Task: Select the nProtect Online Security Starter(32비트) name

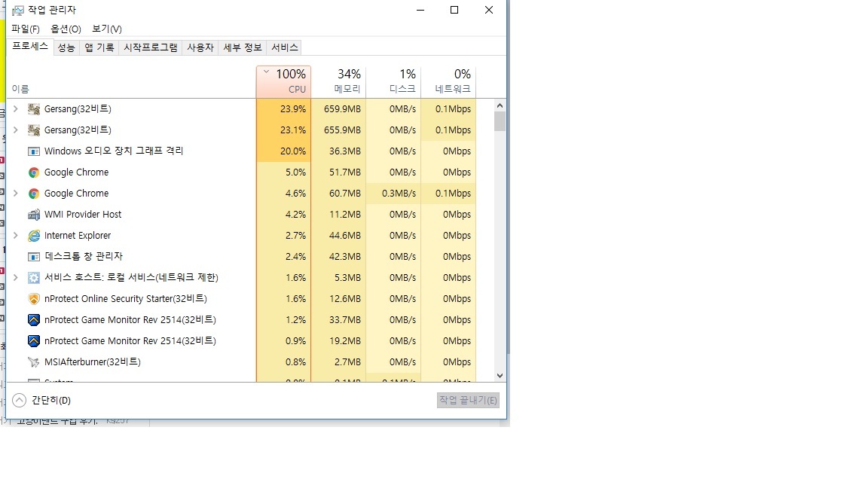Action: pos(126,299)
